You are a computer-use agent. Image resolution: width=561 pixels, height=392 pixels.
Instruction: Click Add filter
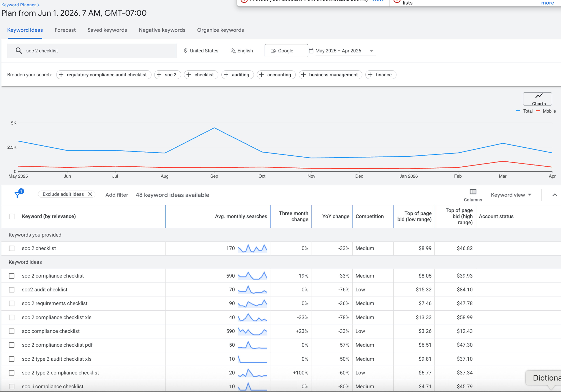117,195
